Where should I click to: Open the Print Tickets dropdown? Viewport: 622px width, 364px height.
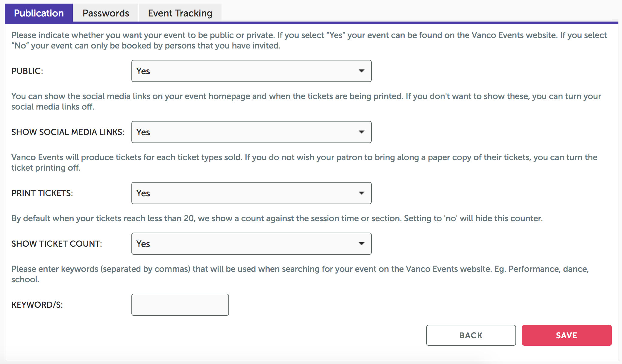point(251,193)
